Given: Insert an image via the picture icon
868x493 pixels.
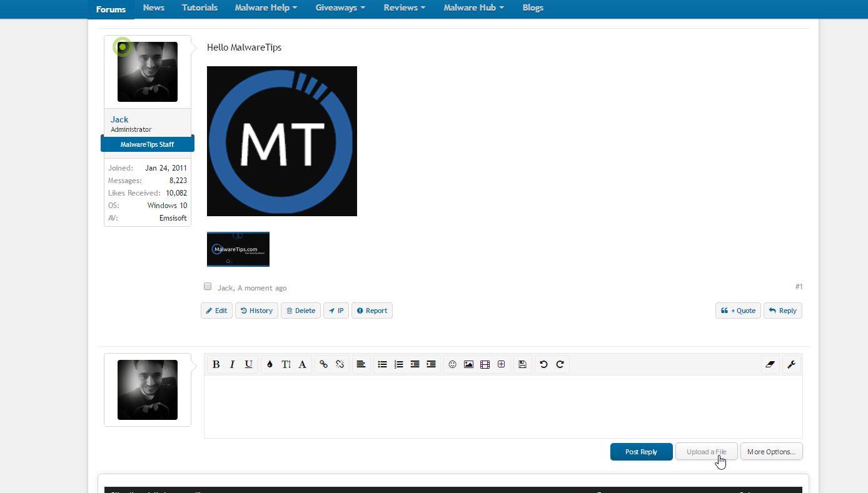Looking at the screenshot, I should pyautogui.click(x=468, y=364).
